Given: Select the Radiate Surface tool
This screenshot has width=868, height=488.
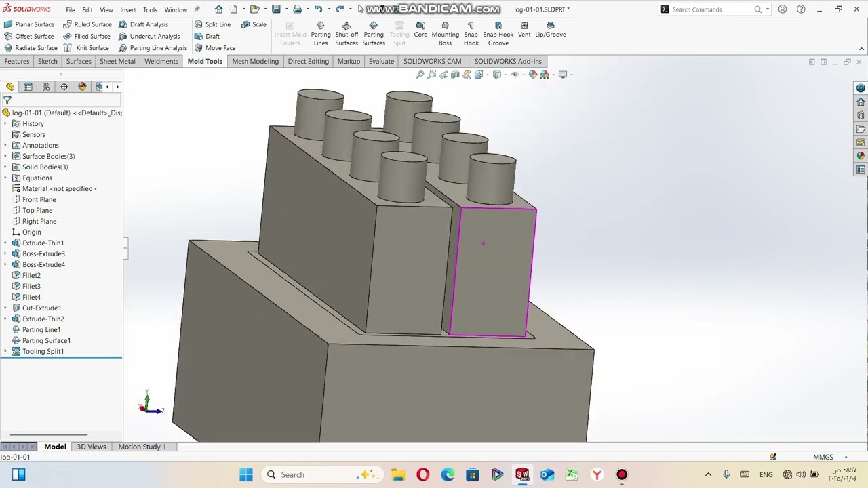Looking at the screenshot, I should [x=31, y=48].
